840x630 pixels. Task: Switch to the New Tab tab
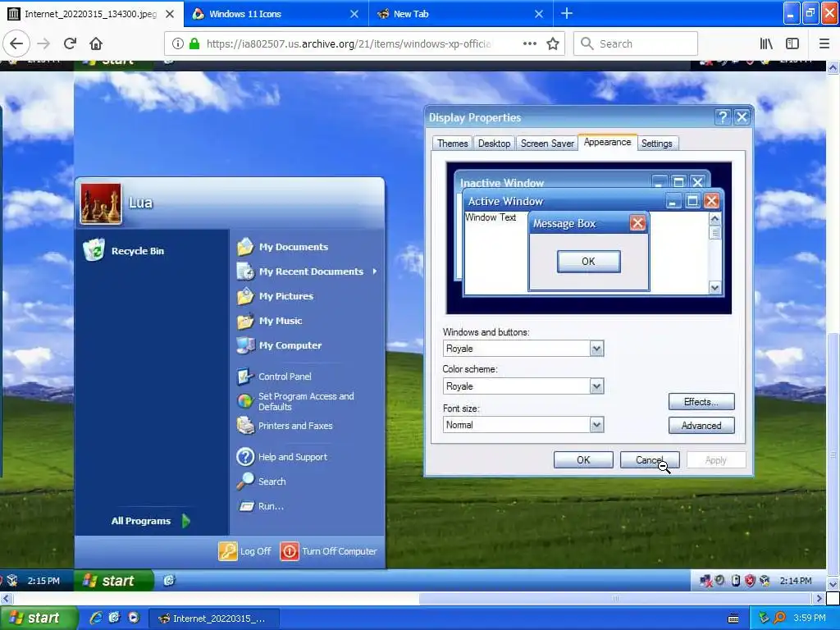click(461, 14)
